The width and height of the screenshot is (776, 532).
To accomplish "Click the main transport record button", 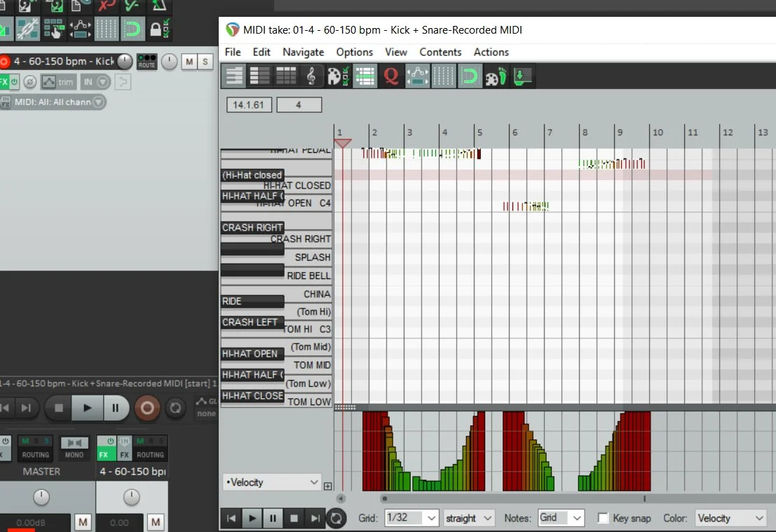I will 147,408.
